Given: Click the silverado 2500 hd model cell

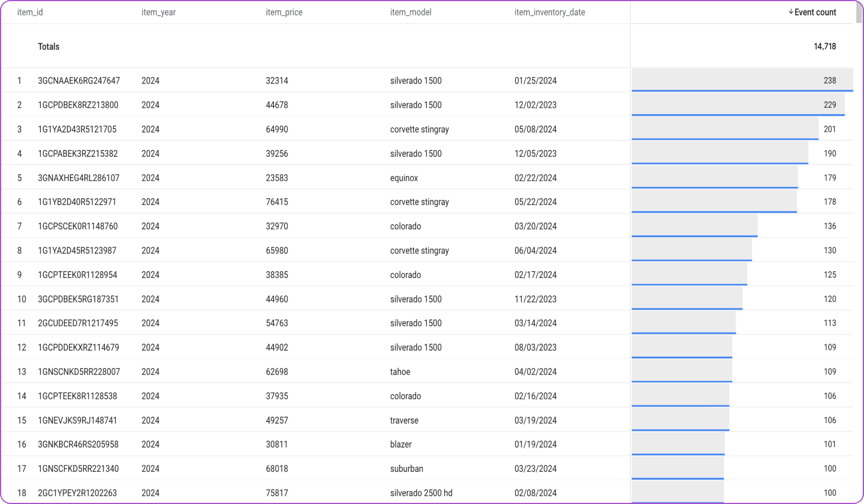Looking at the screenshot, I should tap(421, 493).
